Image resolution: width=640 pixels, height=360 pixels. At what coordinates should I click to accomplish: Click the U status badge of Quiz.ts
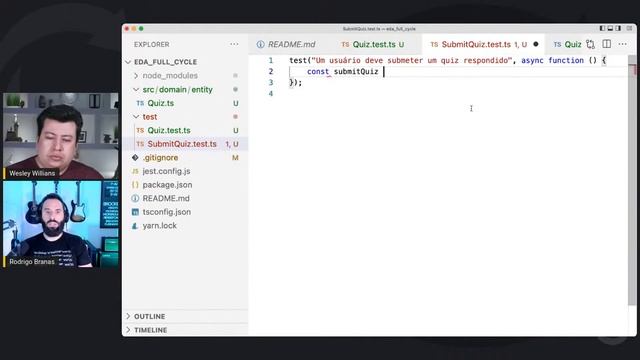(x=236, y=104)
